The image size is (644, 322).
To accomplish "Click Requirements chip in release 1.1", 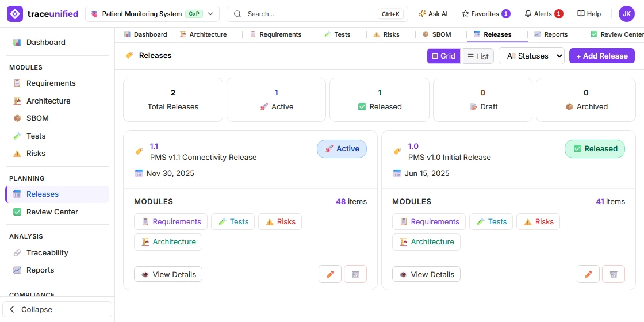I will tap(170, 222).
